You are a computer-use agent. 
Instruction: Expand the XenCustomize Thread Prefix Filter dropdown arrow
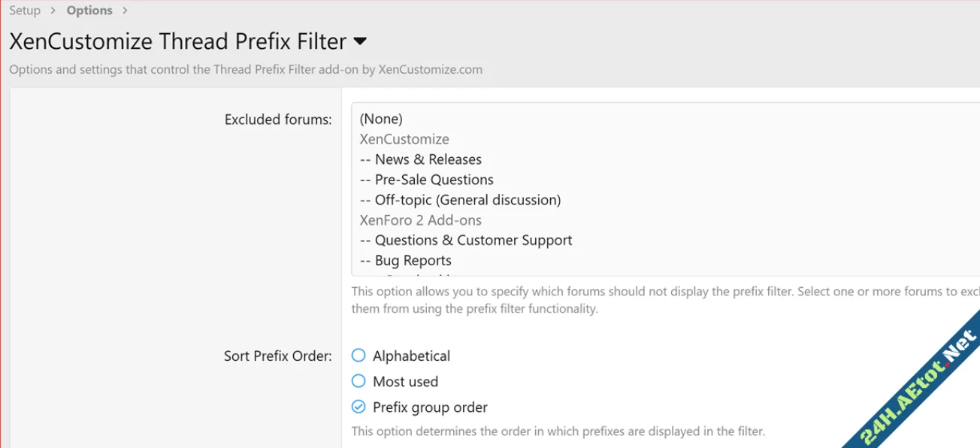coord(360,41)
